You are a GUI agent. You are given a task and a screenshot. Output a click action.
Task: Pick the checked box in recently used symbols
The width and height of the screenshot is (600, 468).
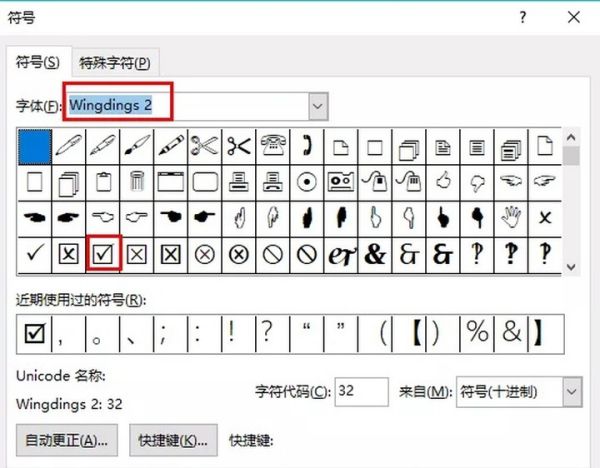(35, 334)
